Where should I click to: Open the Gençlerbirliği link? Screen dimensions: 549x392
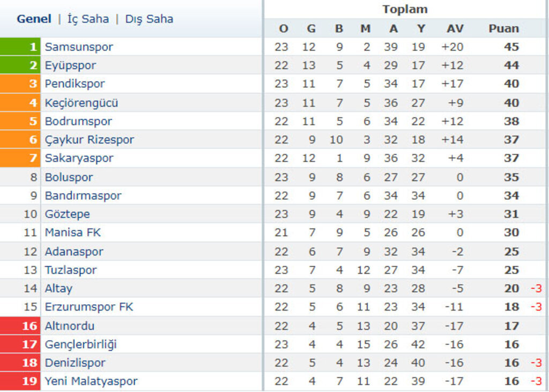click(80, 344)
